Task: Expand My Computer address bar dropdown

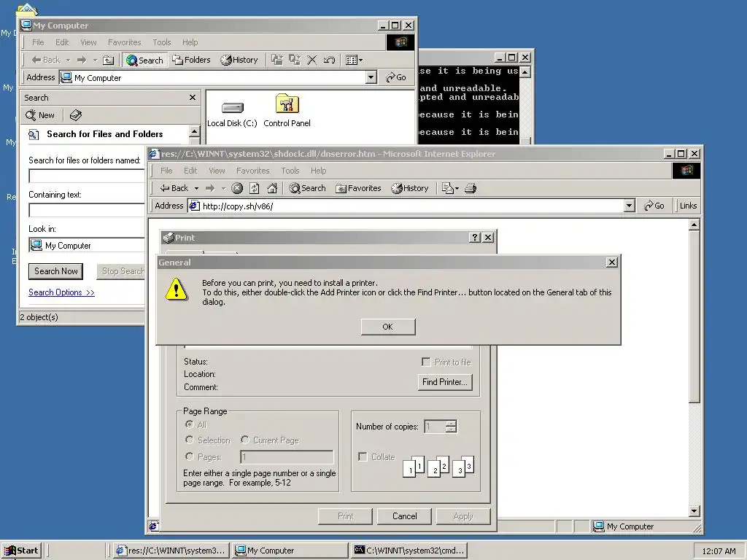Action: point(371,77)
